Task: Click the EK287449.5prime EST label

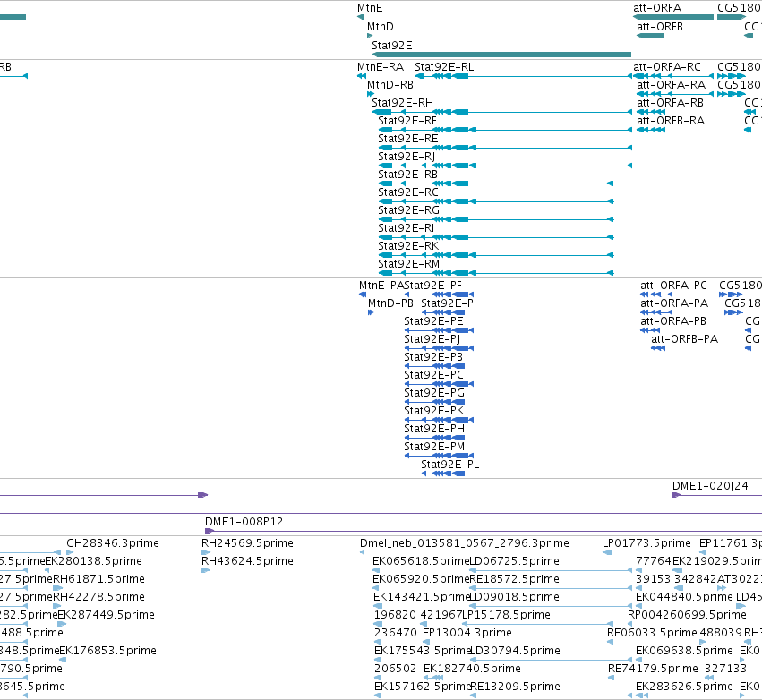Action: pos(107,616)
